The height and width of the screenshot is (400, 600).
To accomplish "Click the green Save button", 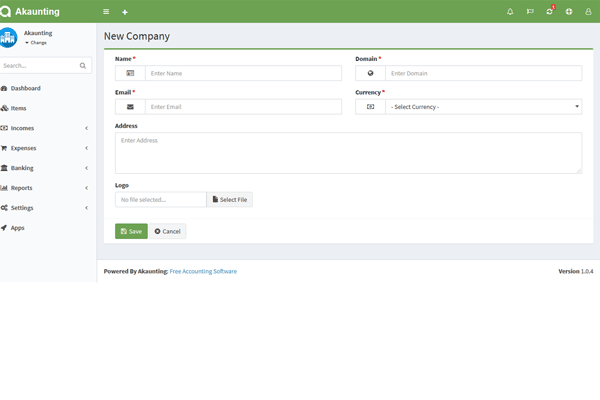I will click(x=131, y=231).
